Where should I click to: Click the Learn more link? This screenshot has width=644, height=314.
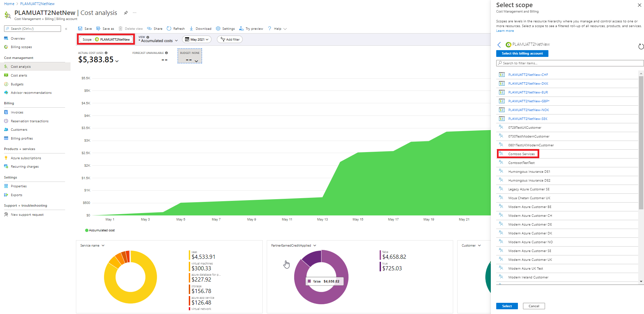[505, 31]
